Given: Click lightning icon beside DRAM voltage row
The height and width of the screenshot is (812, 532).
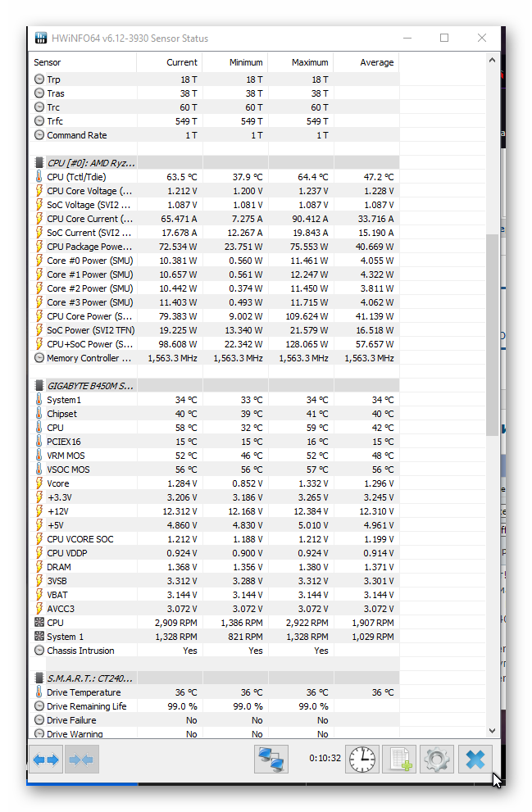Looking at the screenshot, I should (x=39, y=567).
